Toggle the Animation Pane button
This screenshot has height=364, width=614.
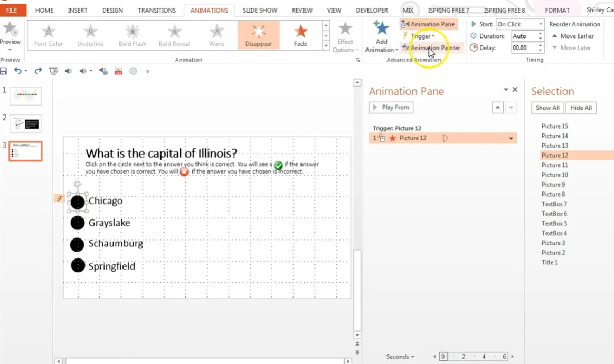[428, 24]
